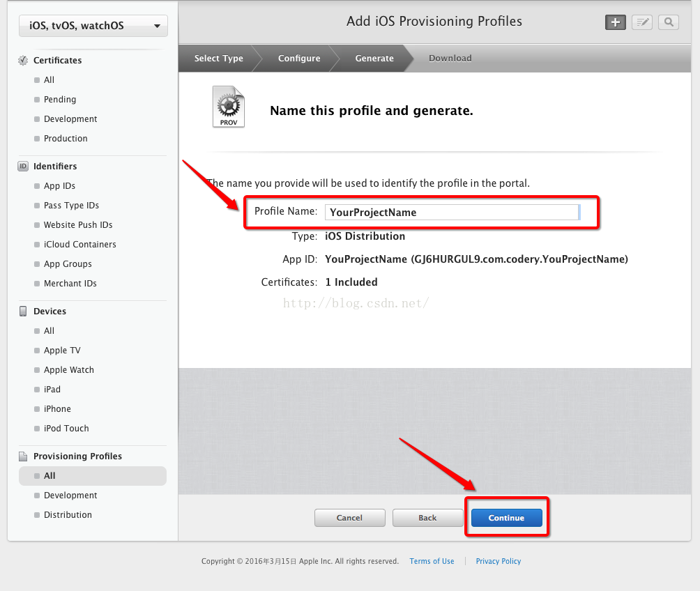Go to the Select Type step
Image resolution: width=700 pixels, height=591 pixels.
click(x=218, y=59)
